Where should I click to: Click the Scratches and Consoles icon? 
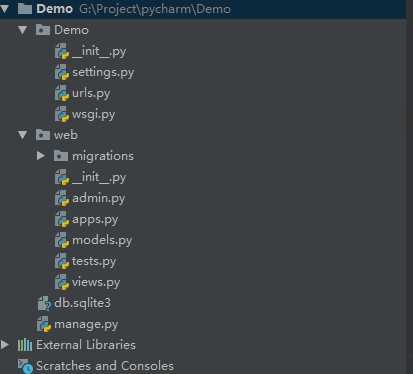pos(25,366)
